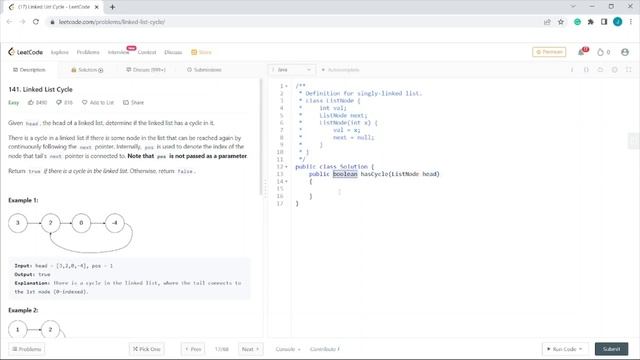Viewport: 640px width, 360px height.
Task: Collapse the comment fold arrow at line 1
Action: pyautogui.click(x=286, y=86)
